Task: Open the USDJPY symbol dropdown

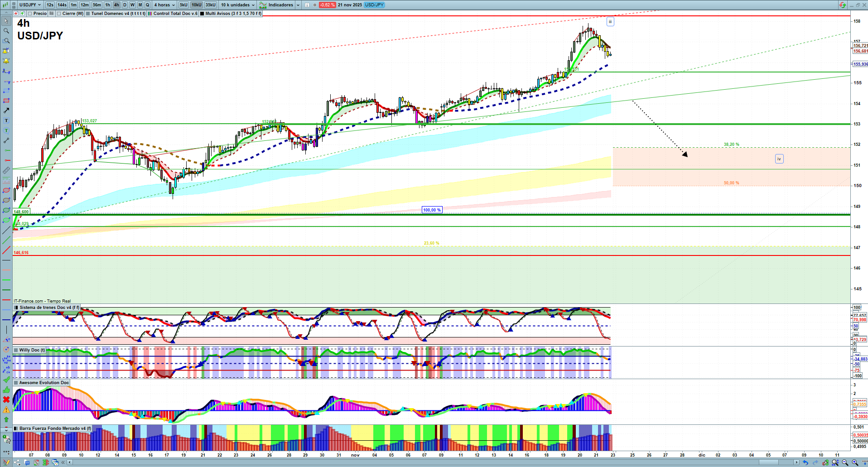Action: 30,5
